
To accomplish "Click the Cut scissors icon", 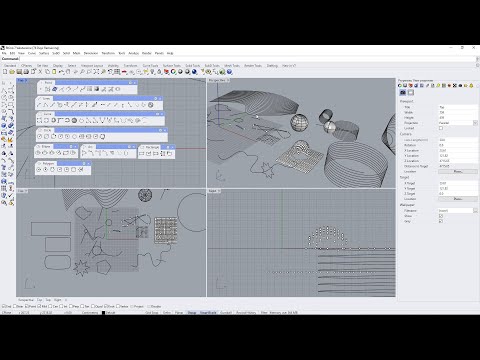I will 40,72.
